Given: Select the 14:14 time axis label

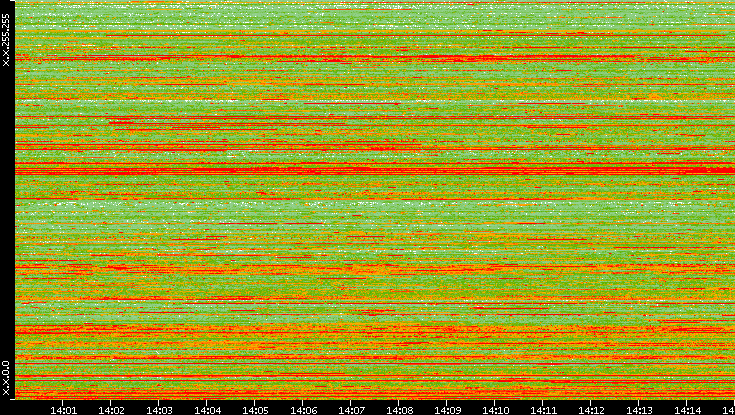Looking at the screenshot, I should [687, 410].
